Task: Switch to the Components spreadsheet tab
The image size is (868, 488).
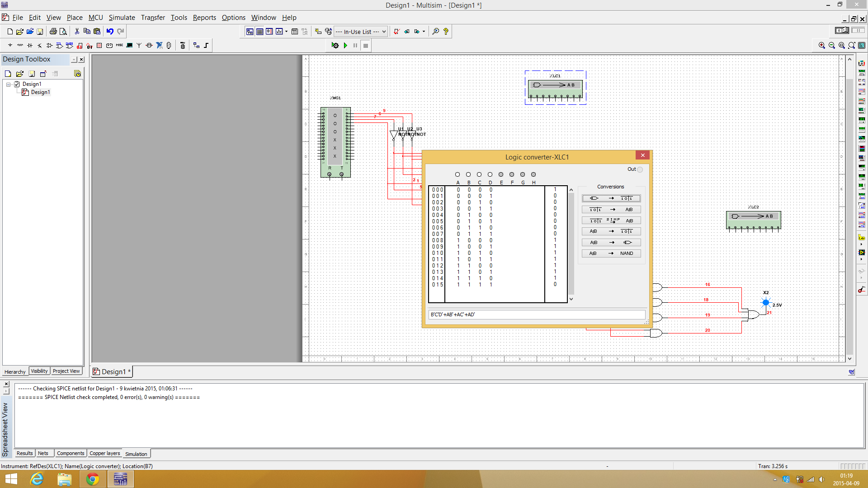Action: click(71, 453)
